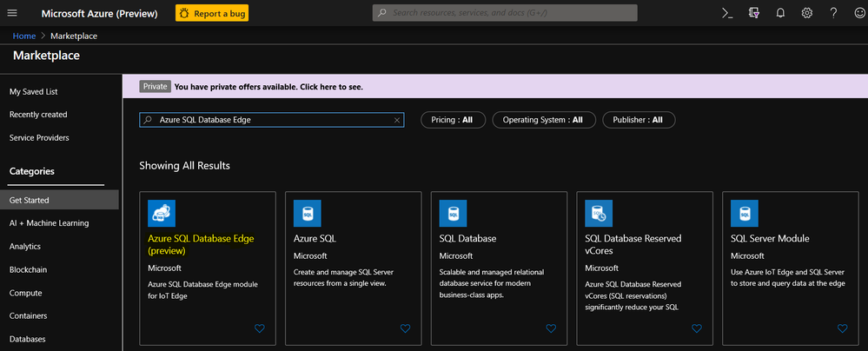Click the feedback smiley icon

pos(859,13)
